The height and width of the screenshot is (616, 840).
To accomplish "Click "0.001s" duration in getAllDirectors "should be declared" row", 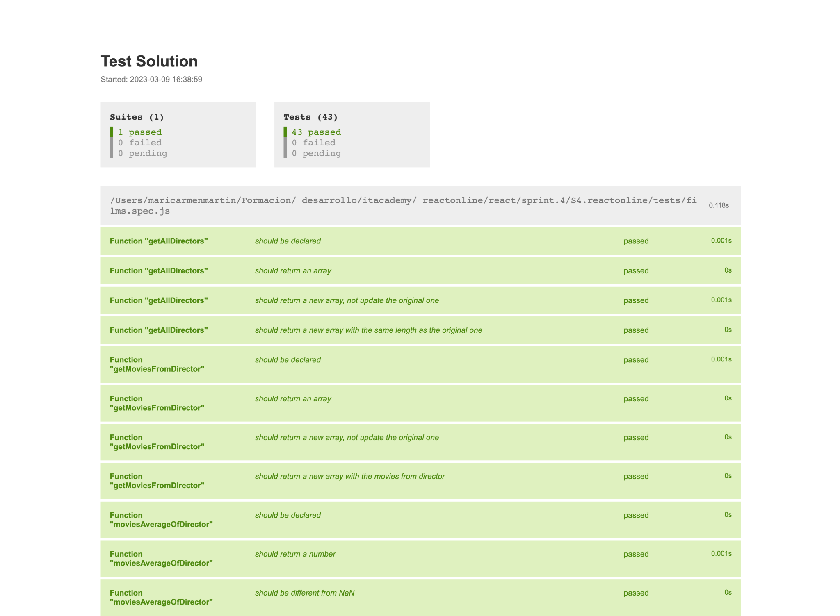I will (721, 241).
